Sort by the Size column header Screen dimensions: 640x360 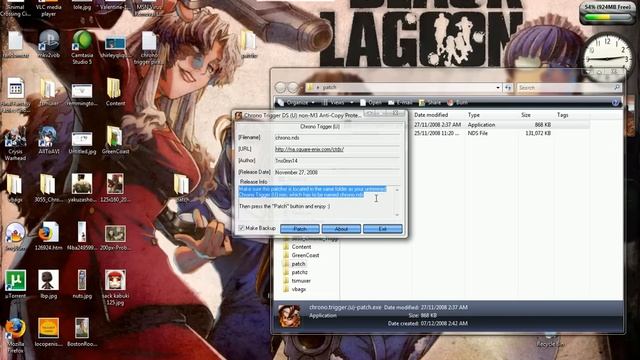tap(526, 115)
